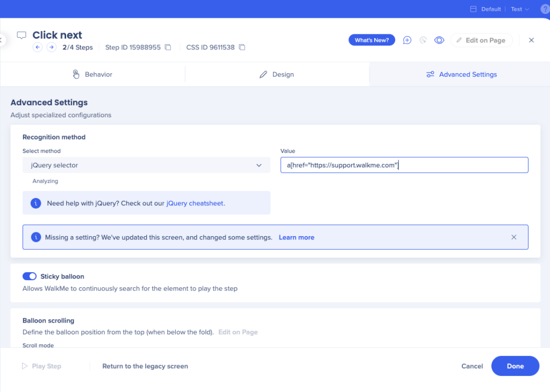550x392 pixels.
Task: Switch to the Design tab
Action: (276, 74)
